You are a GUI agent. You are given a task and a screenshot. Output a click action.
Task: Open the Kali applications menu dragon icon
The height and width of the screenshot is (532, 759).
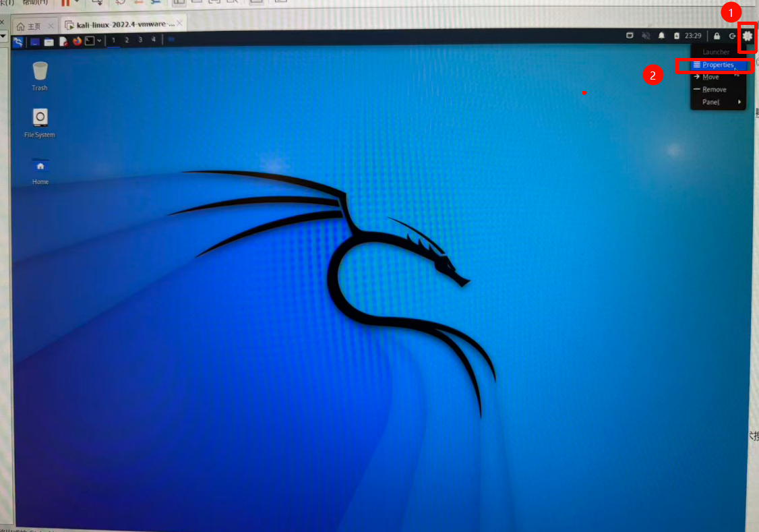(18, 42)
